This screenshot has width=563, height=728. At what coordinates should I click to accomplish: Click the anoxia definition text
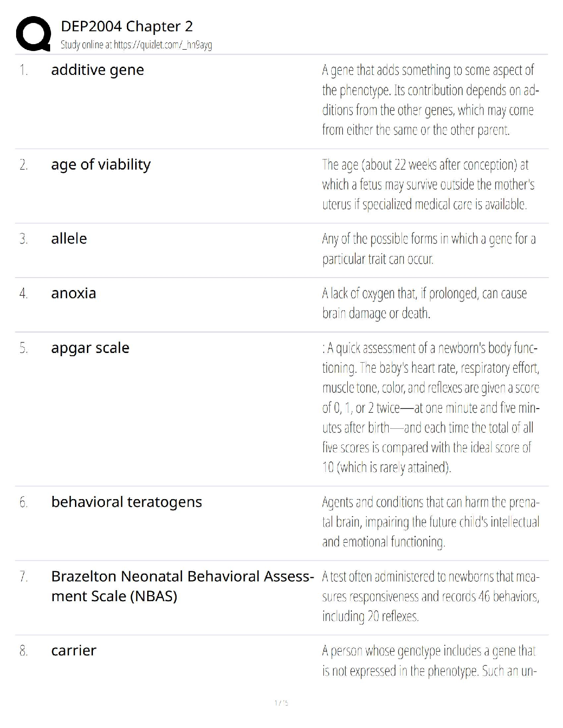click(x=424, y=303)
